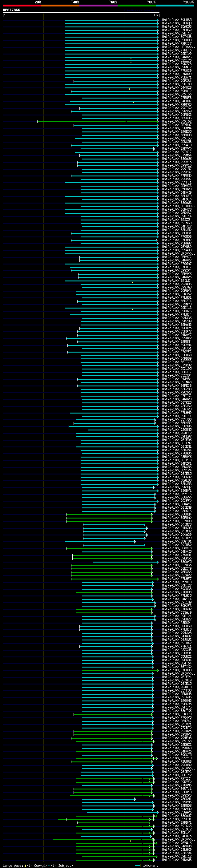
Task: Click the label UniRef100_B9FMA0
Action: pyautogui.click(x=177, y=518)
